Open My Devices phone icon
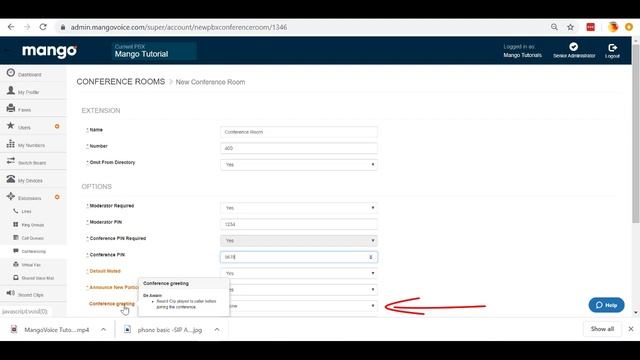 [x=11, y=179]
